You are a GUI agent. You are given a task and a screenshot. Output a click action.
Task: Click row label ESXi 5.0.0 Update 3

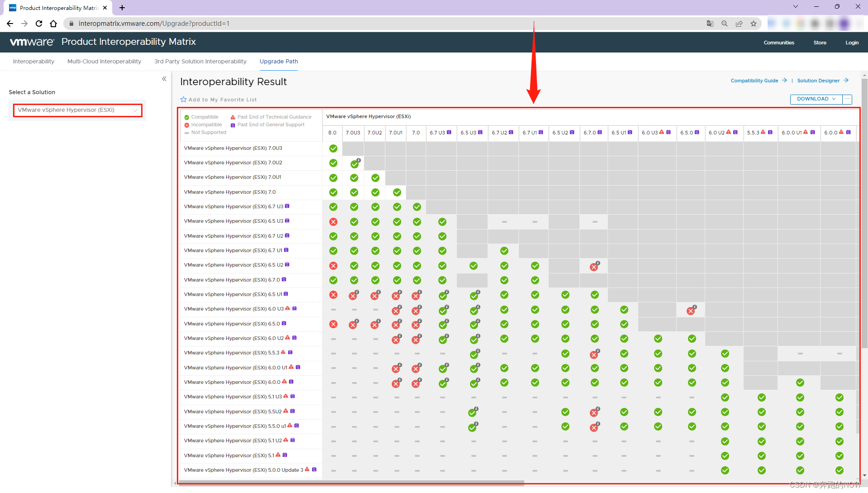[244, 470]
